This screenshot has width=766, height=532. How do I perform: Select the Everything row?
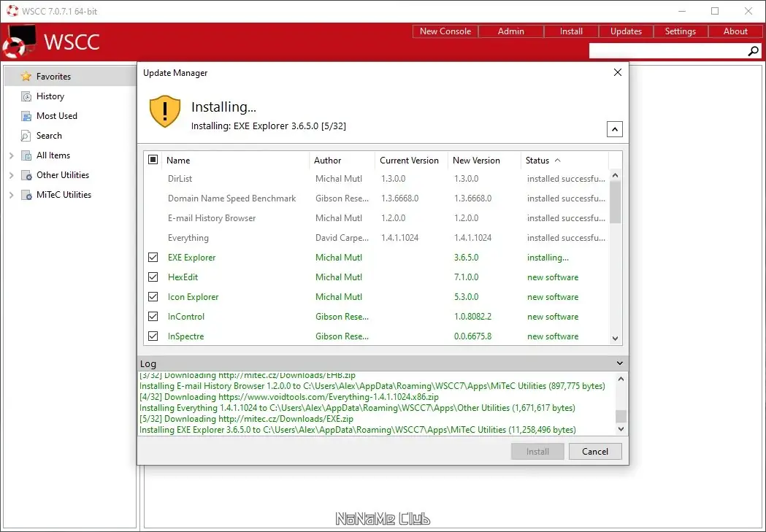pyautogui.click(x=376, y=238)
